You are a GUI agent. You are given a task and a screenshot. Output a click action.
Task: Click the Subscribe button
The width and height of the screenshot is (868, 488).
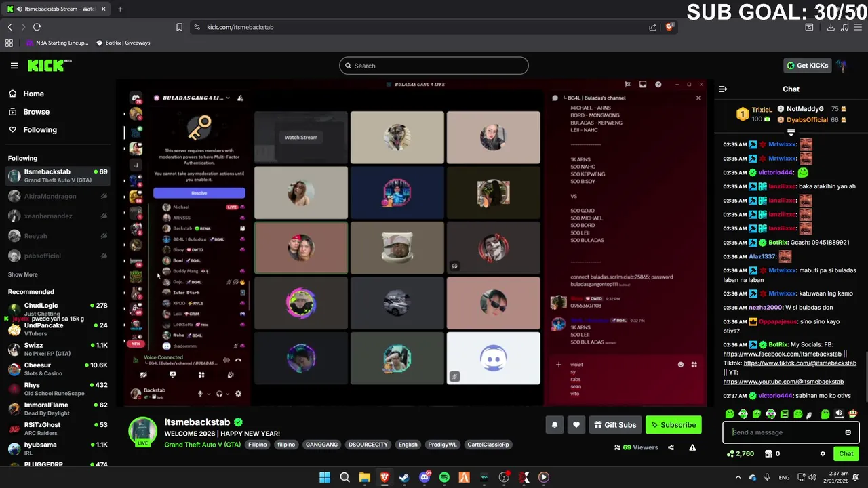(x=673, y=425)
